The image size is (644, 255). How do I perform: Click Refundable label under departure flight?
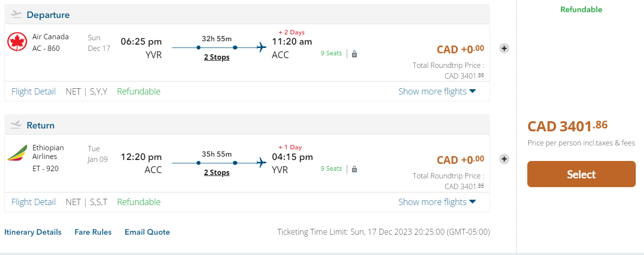pyautogui.click(x=138, y=92)
